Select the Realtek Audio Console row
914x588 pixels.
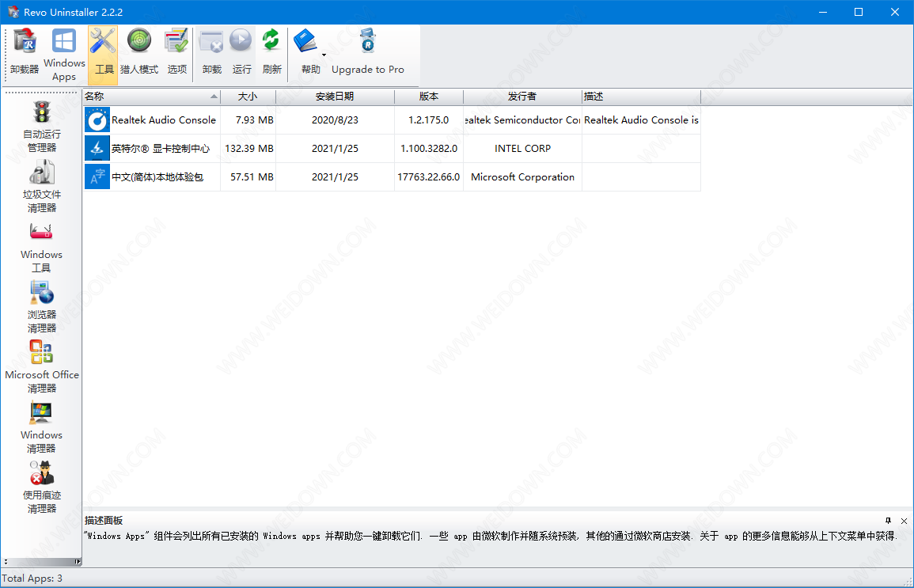tap(392, 120)
